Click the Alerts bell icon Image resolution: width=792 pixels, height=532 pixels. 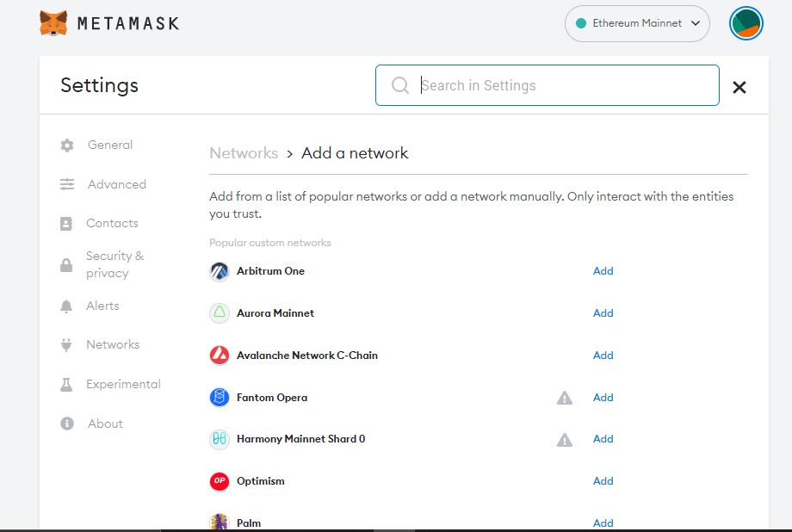point(66,306)
